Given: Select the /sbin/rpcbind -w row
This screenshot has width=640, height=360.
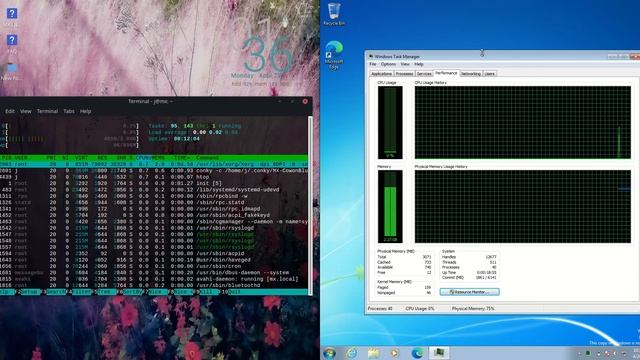Looking at the screenshot, I should [154, 196].
